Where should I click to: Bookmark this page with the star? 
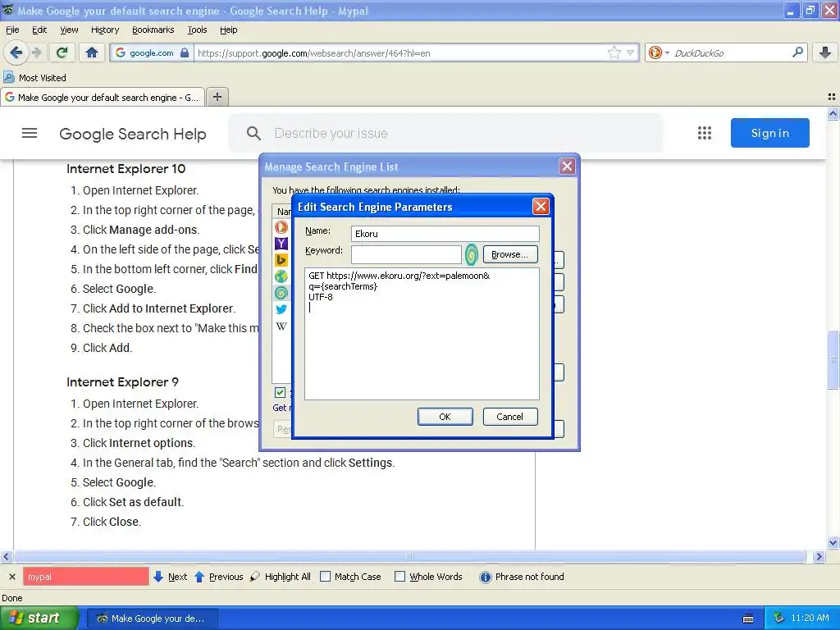pos(614,52)
